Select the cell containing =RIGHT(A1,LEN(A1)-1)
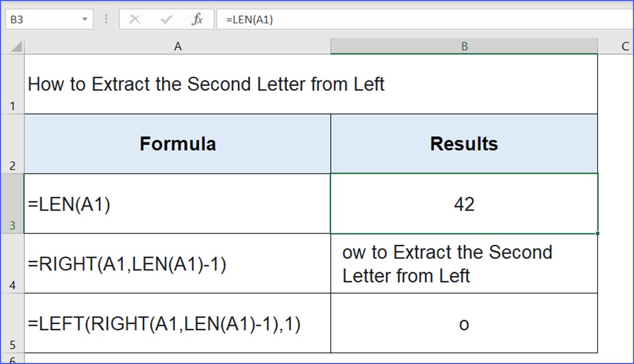634x364 pixels. [x=178, y=263]
